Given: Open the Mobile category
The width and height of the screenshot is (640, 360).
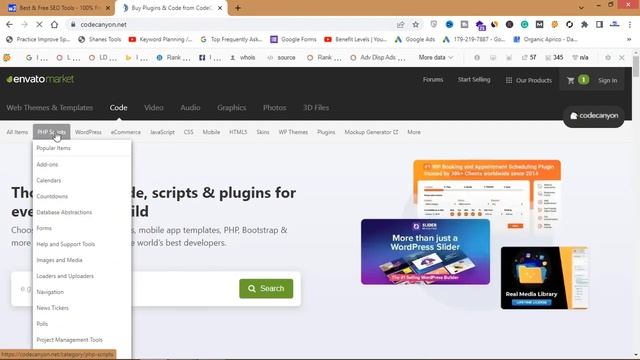Looking at the screenshot, I should coord(211,132).
